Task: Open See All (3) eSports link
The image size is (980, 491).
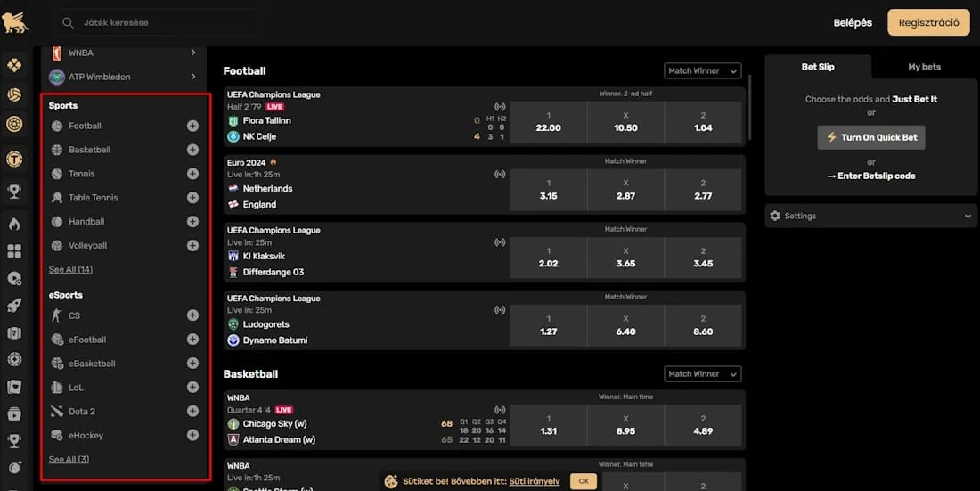Action: pos(69,460)
